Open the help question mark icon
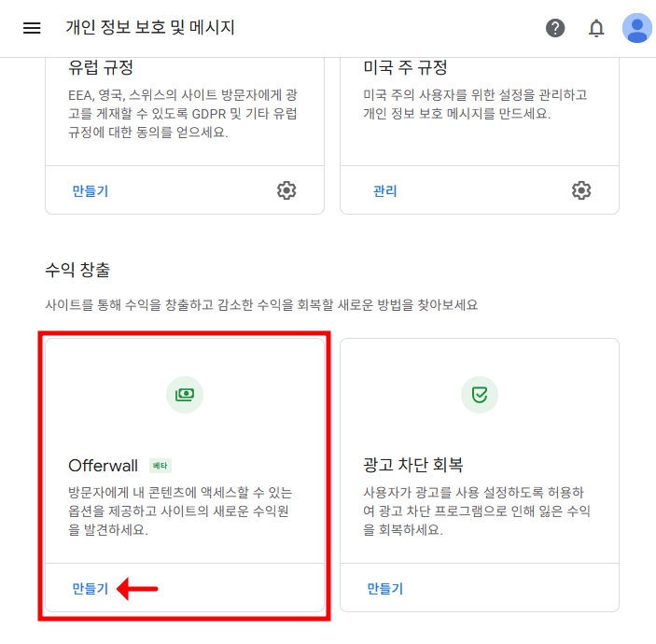656x644 pixels. (555, 28)
